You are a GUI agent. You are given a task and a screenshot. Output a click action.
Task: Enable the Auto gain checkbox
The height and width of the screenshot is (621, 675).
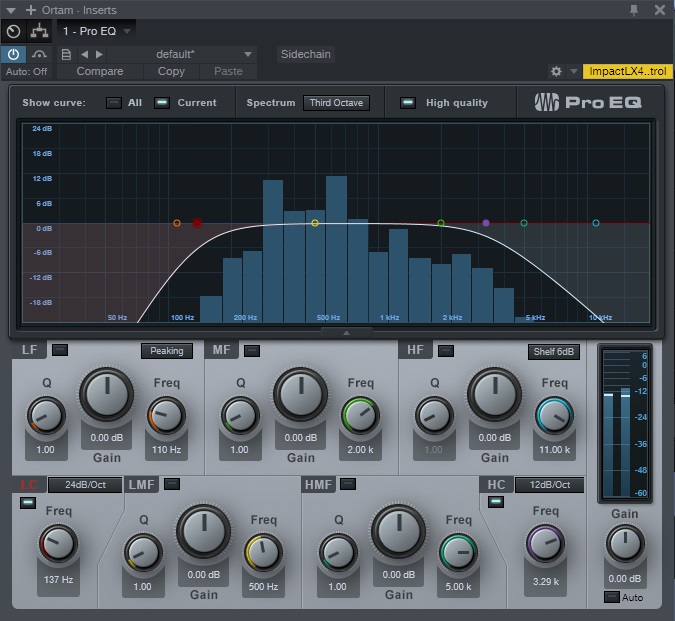[611, 597]
